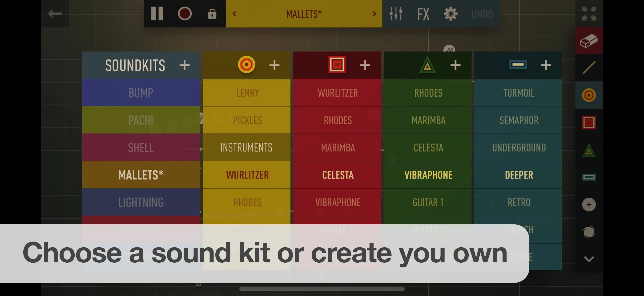Toggle the lock button

click(x=212, y=14)
